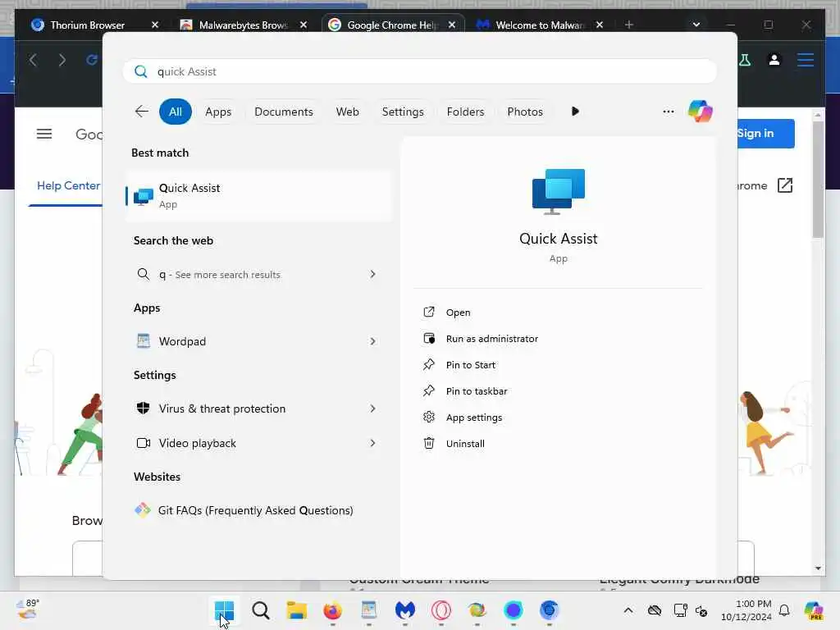Screen dimensions: 840x630
Task: Open the browser hamburger menu
Action: coord(806,59)
